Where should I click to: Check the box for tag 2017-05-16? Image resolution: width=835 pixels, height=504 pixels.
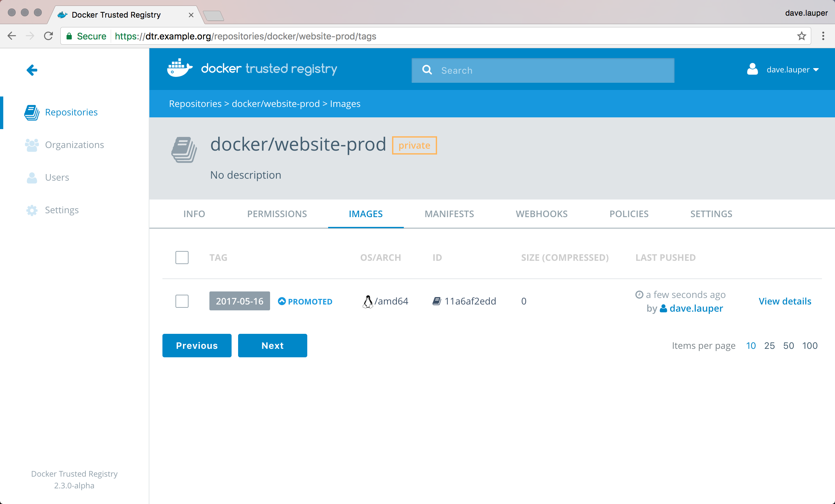tap(182, 301)
